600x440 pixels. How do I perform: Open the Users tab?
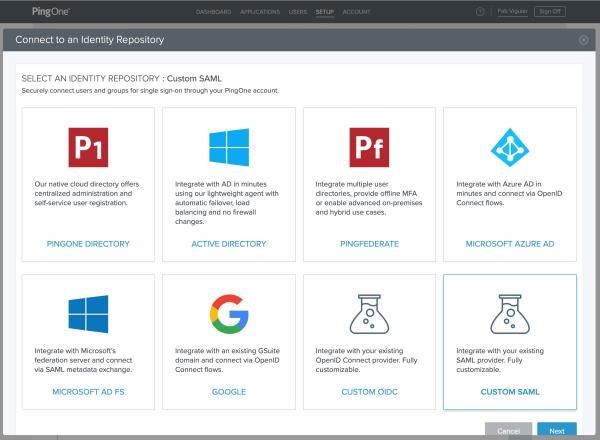click(x=298, y=12)
